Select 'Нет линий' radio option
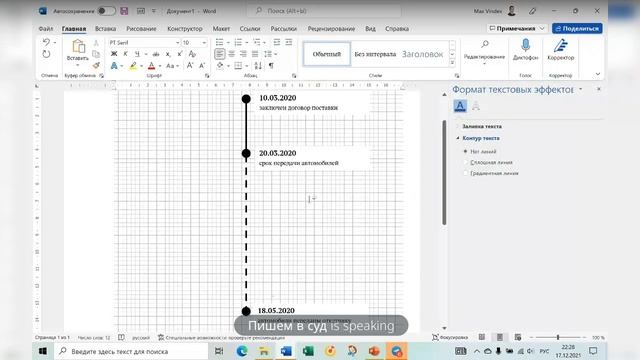 [x=465, y=151]
